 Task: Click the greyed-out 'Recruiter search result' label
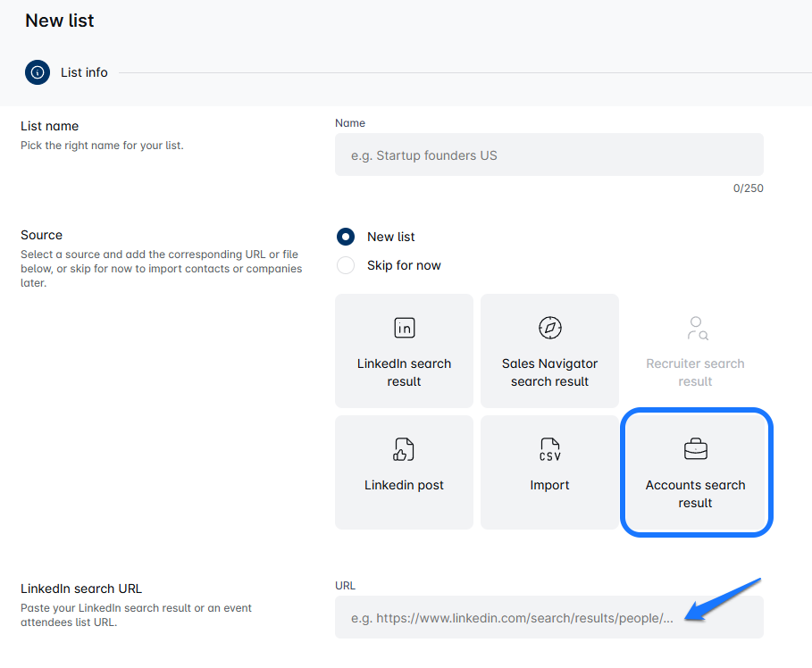pyautogui.click(x=695, y=372)
